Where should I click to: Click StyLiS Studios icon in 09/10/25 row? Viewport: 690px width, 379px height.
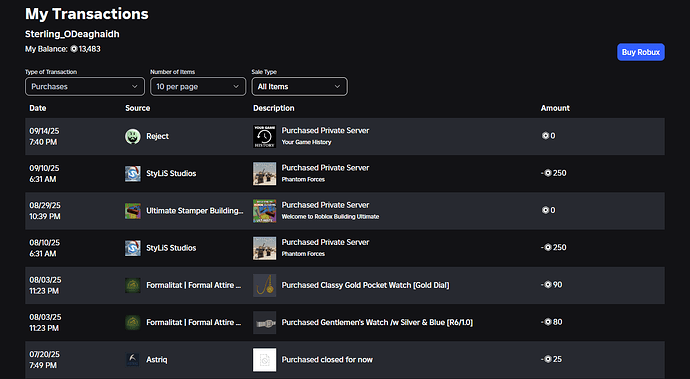132,173
